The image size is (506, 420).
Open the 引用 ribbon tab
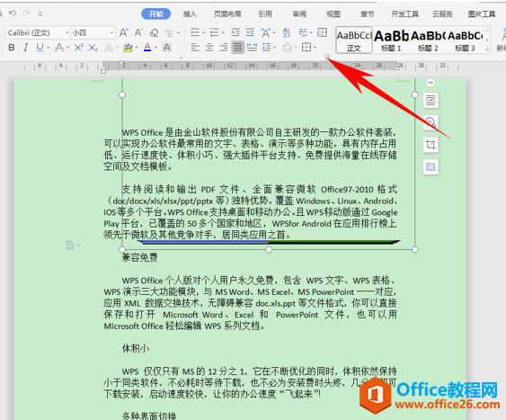pos(265,13)
